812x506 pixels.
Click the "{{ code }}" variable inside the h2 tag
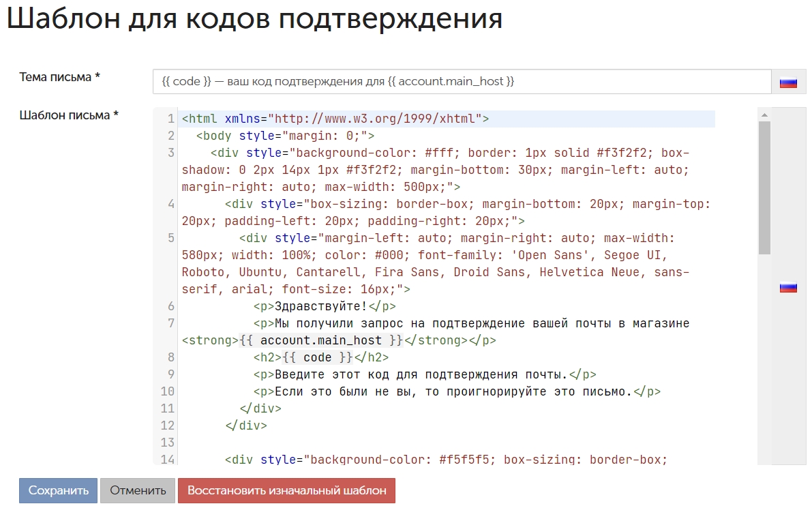pyautogui.click(x=318, y=357)
